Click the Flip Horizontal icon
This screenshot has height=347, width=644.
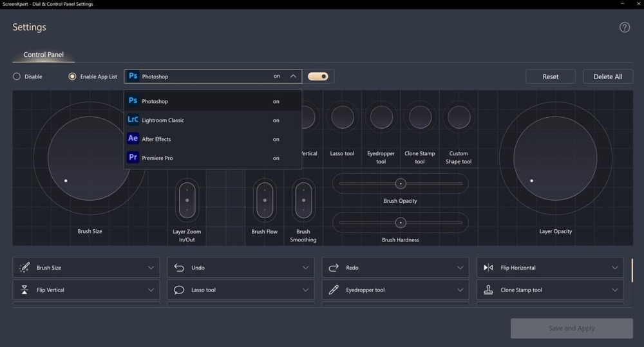[x=488, y=267]
